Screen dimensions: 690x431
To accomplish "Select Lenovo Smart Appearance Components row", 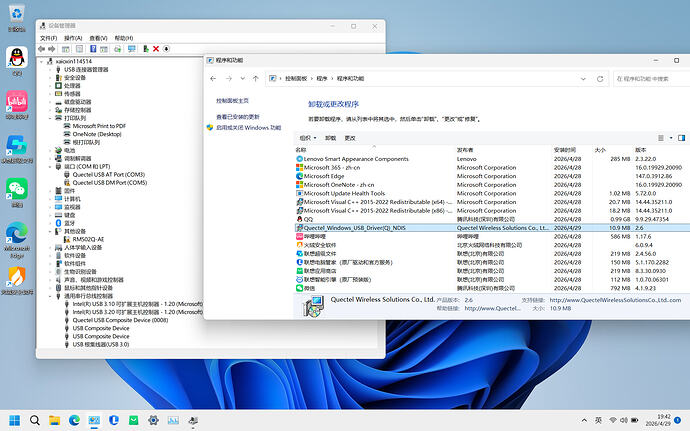I will coord(492,159).
